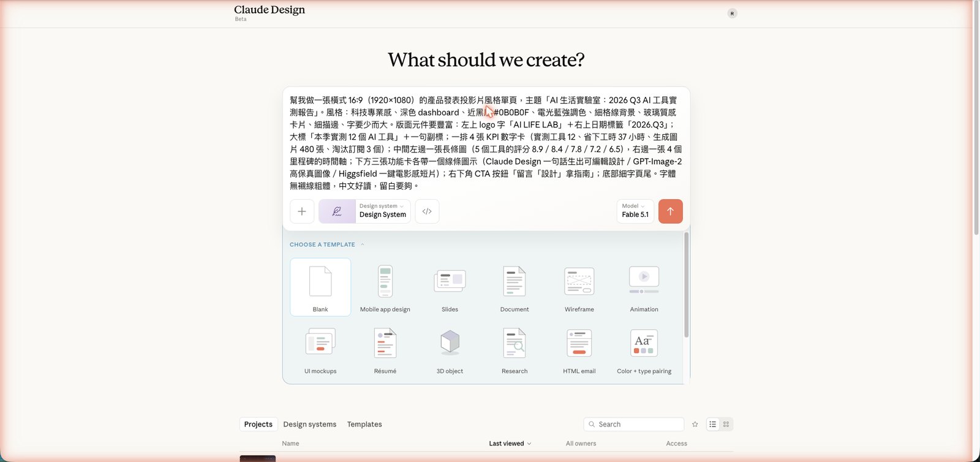Screen dimensions: 980x462
Task: Click the Name column header
Action: click(x=291, y=444)
